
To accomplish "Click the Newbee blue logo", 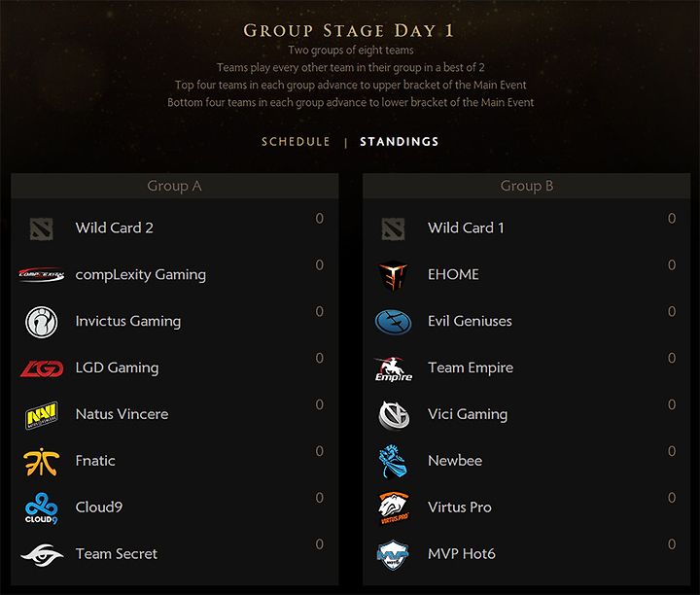I will click(393, 462).
